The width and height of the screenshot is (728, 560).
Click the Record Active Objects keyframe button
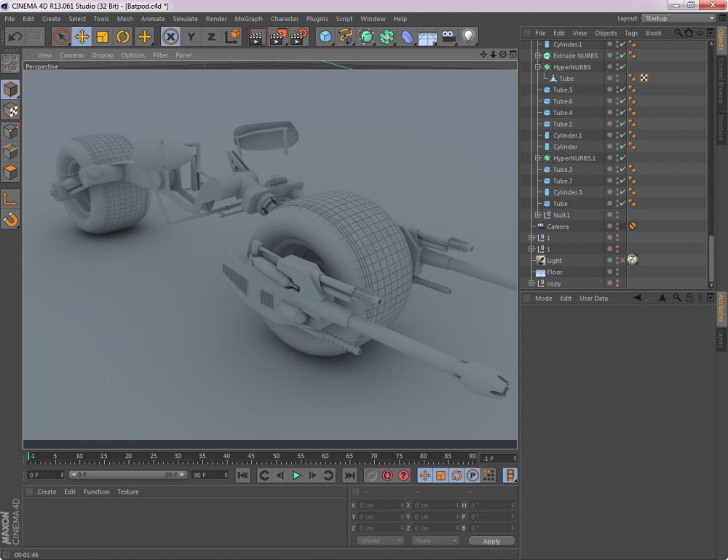[x=371, y=476]
